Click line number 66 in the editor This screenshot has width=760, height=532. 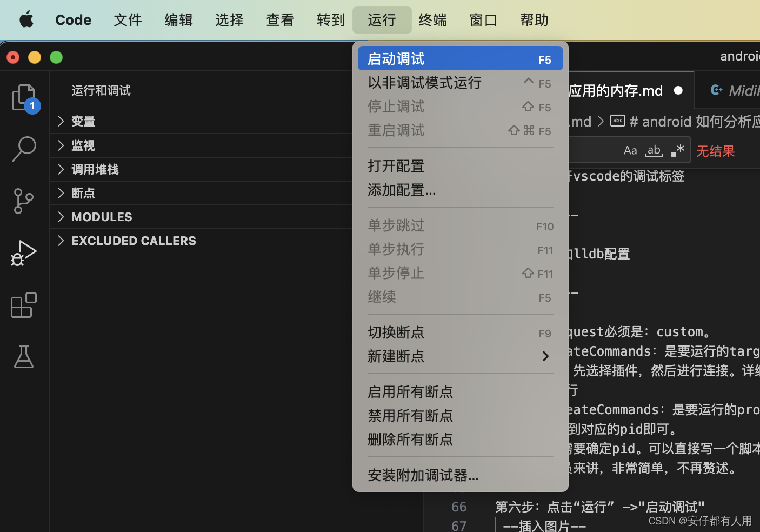click(459, 507)
